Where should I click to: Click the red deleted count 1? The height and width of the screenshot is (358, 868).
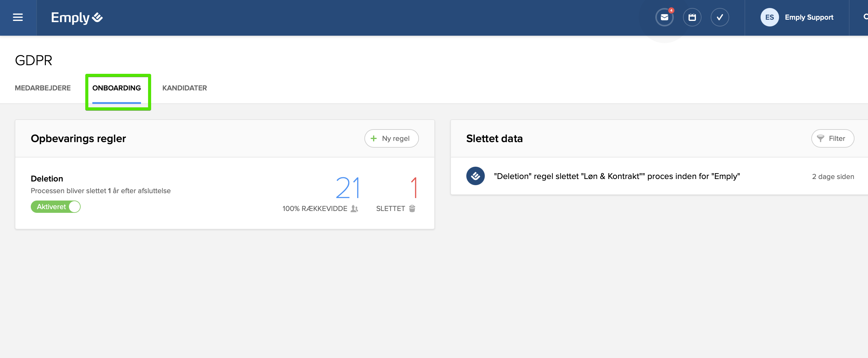414,188
